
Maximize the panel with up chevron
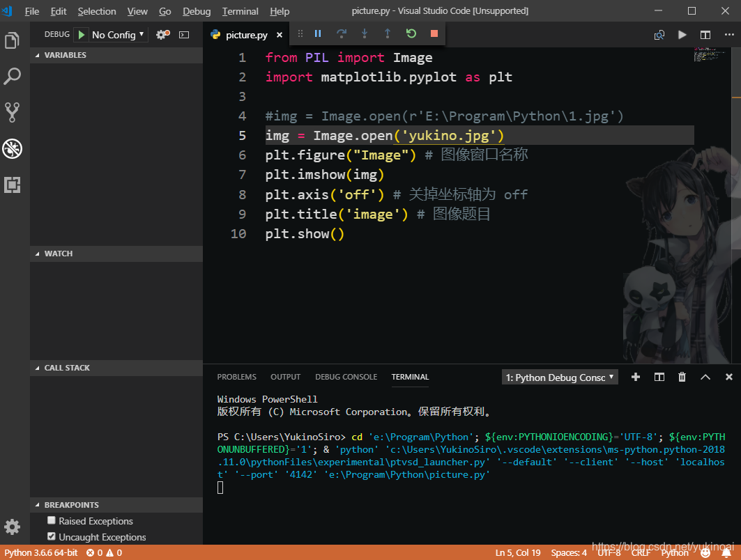[705, 377]
